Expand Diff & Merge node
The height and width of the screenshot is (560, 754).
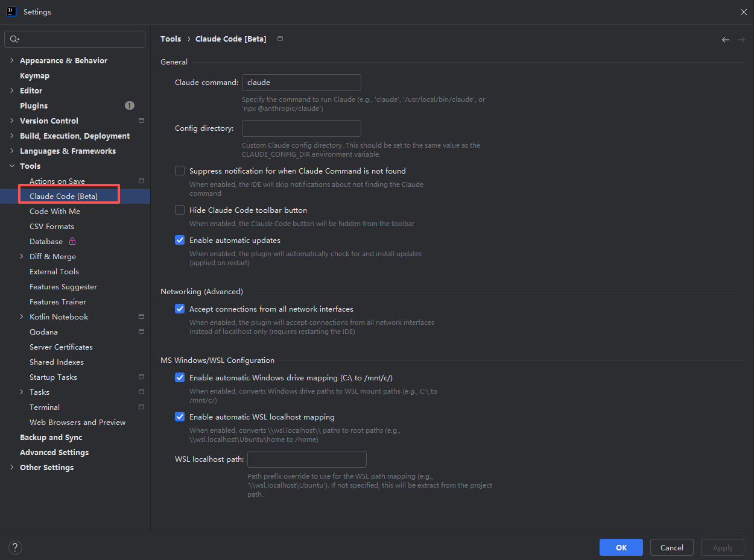(x=22, y=256)
